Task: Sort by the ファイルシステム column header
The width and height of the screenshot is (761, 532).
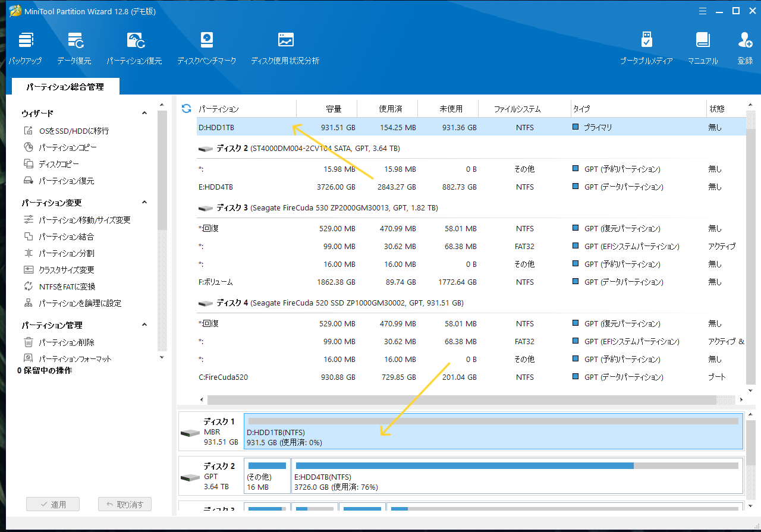Action: pos(525,109)
